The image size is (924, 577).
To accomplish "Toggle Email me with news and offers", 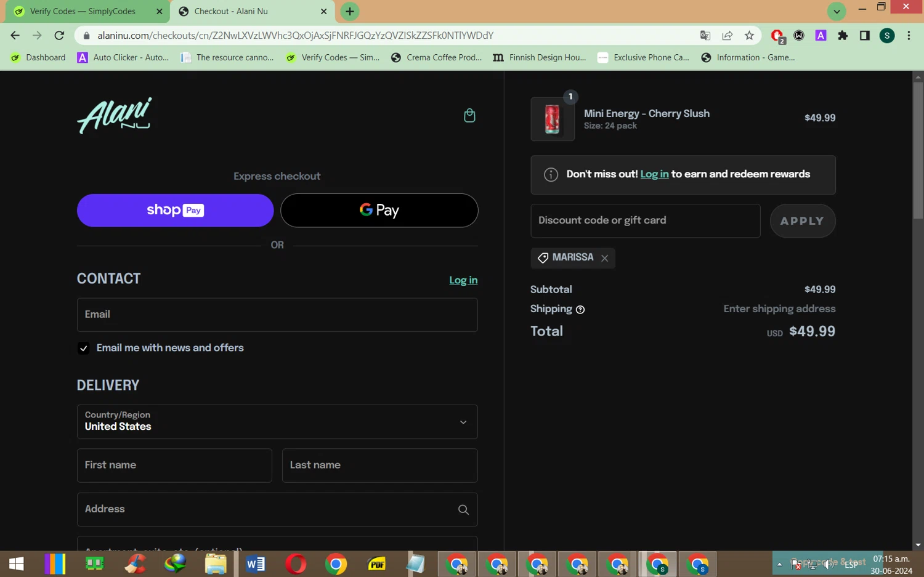I will point(84,349).
